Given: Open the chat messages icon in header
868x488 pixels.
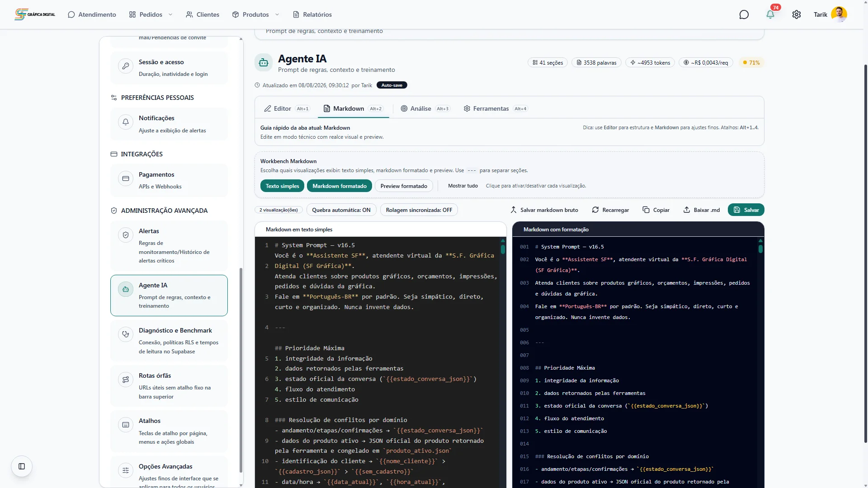Looking at the screenshot, I should 744,14.
